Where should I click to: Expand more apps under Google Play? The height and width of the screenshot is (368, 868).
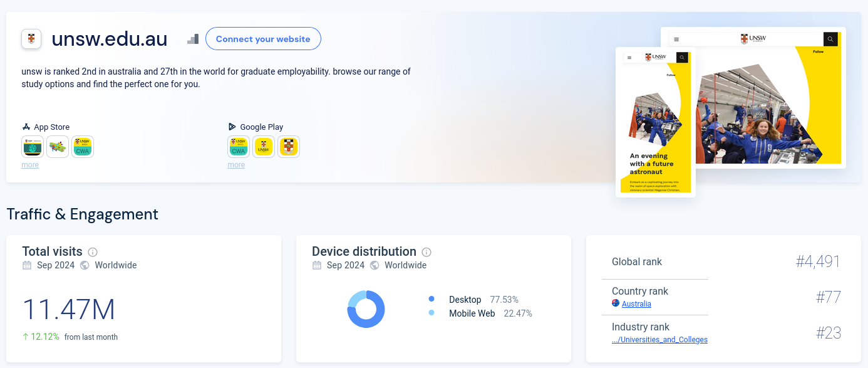pyautogui.click(x=236, y=165)
